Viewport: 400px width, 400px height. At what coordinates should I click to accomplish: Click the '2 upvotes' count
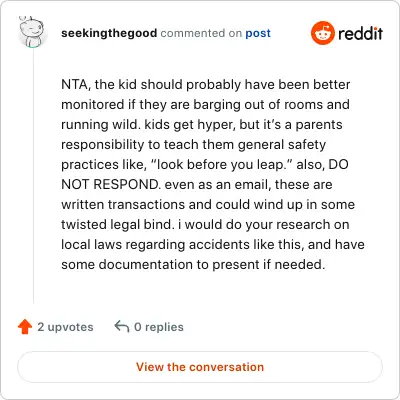(65, 327)
